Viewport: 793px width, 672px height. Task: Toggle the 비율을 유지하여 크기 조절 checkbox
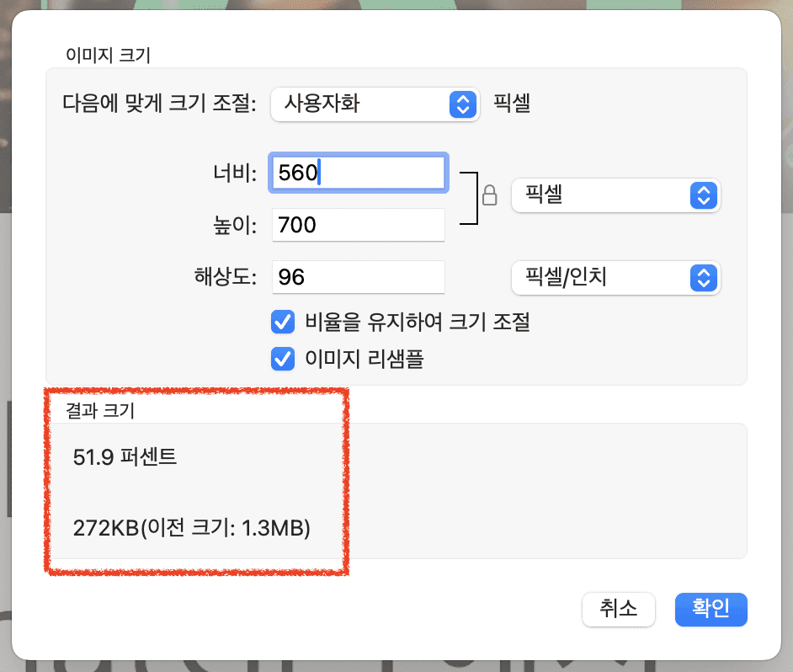[282, 322]
